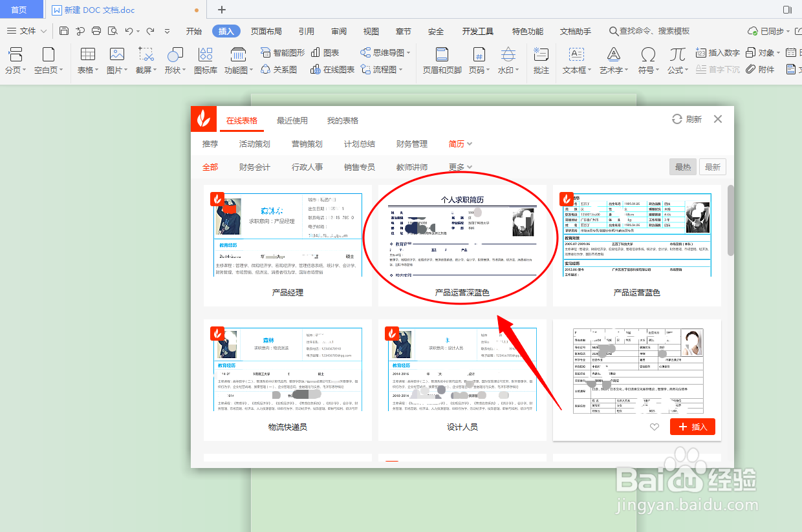
Task: Click Insert Number (插入数字)
Action: click(718, 52)
